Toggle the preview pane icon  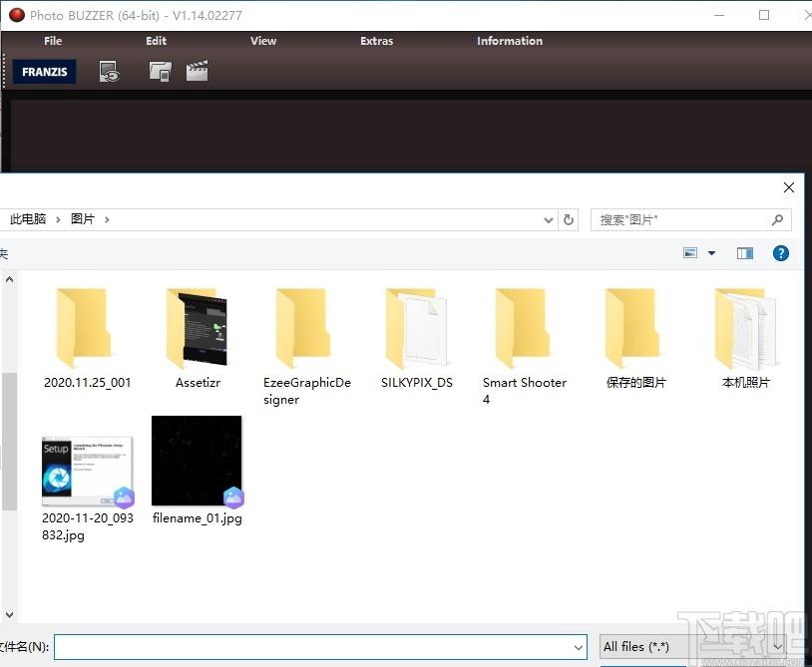745,253
